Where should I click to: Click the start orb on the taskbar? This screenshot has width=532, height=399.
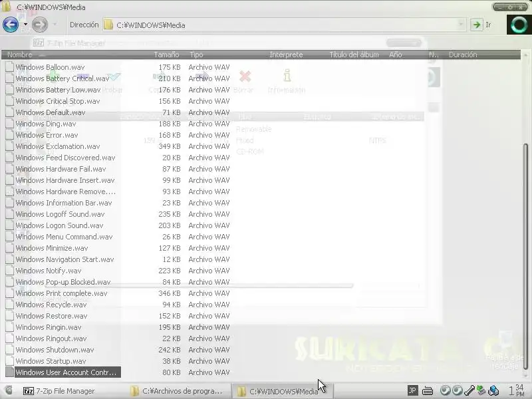tap(8, 391)
